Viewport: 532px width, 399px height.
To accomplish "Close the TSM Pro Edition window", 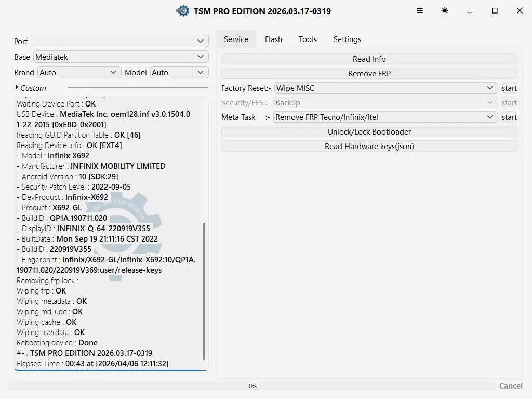I will 520,11.
